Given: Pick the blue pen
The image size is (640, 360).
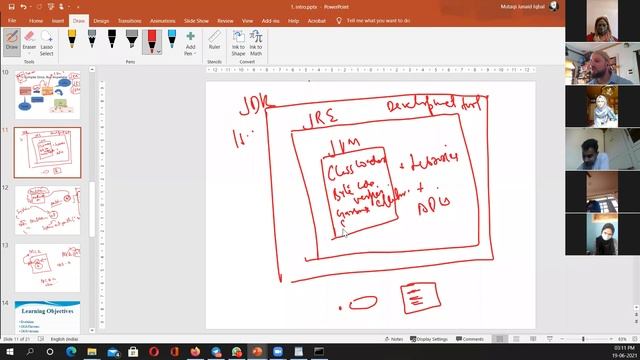Looking at the screenshot, I should pyautogui.click(x=172, y=39).
